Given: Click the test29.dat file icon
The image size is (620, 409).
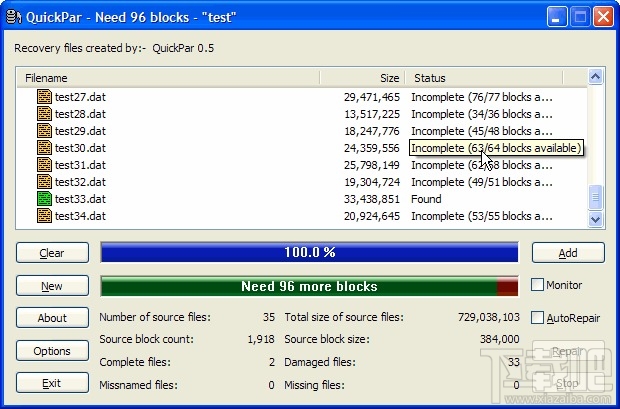Looking at the screenshot, I should (x=44, y=131).
